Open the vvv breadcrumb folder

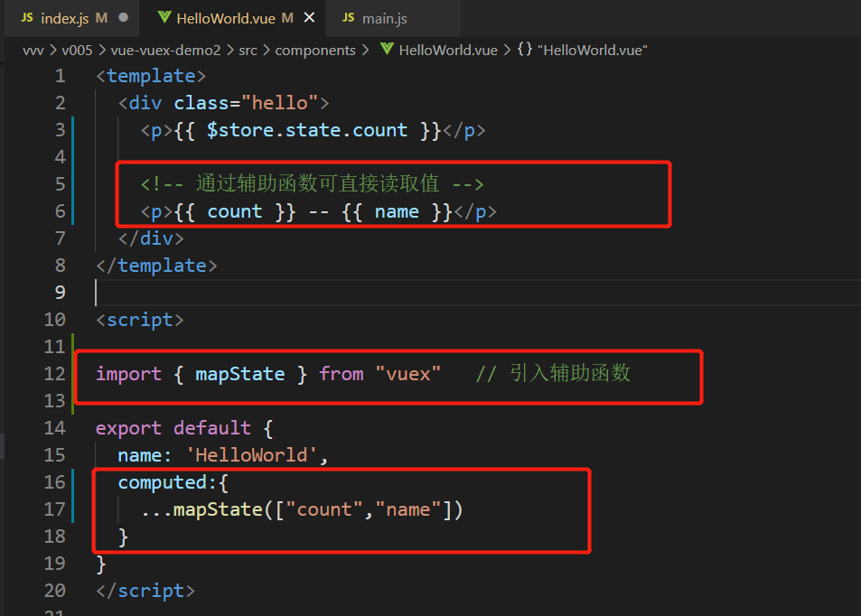pos(33,51)
